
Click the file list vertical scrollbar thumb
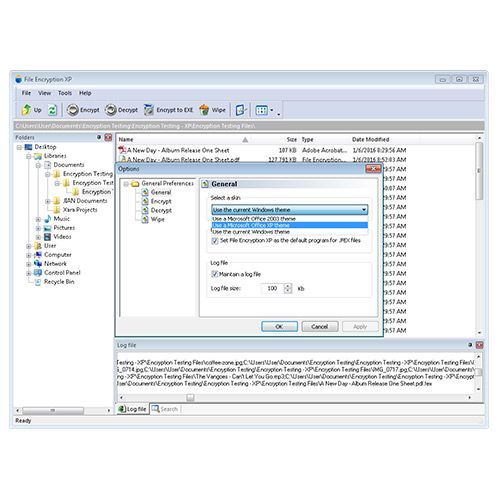[x=479, y=171]
